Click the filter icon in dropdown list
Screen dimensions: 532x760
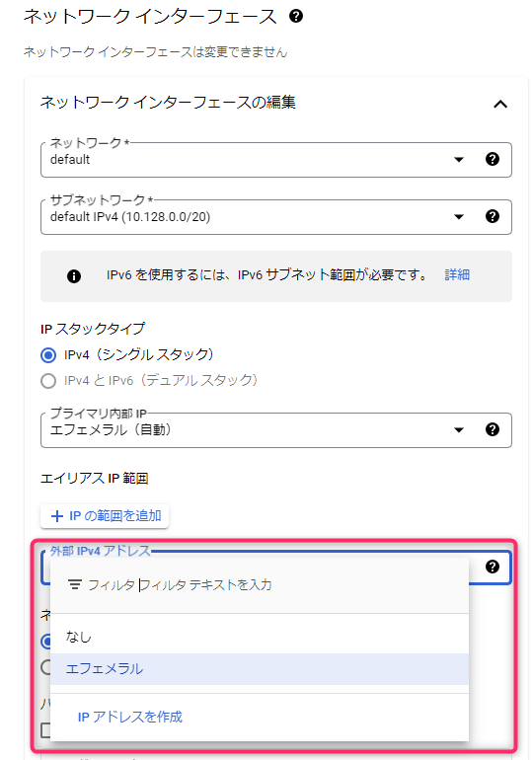click(x=75, y=584)
